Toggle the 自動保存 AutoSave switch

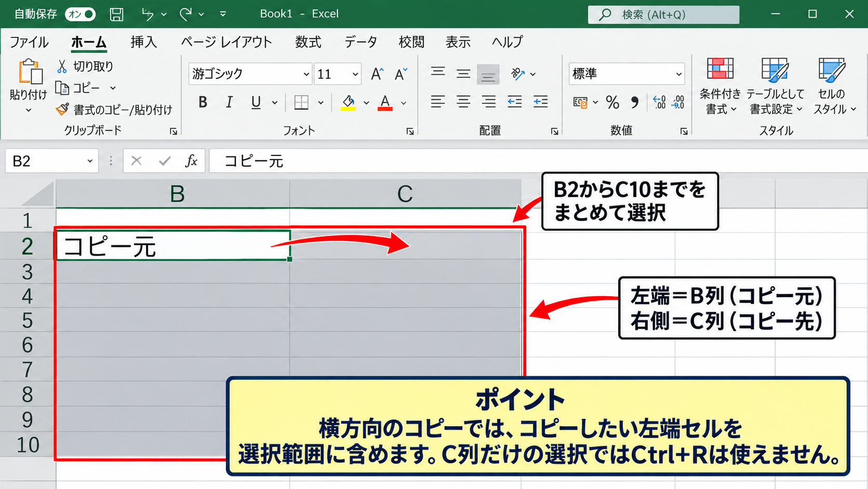click(x=80, y=14)
